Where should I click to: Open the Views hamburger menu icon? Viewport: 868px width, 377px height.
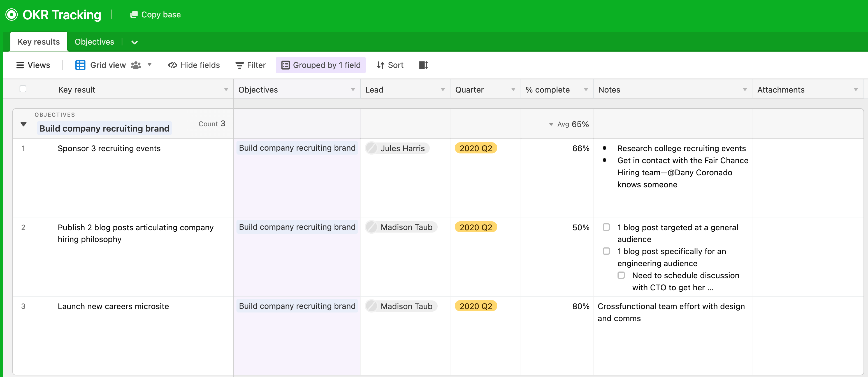(x=20, y=65)
